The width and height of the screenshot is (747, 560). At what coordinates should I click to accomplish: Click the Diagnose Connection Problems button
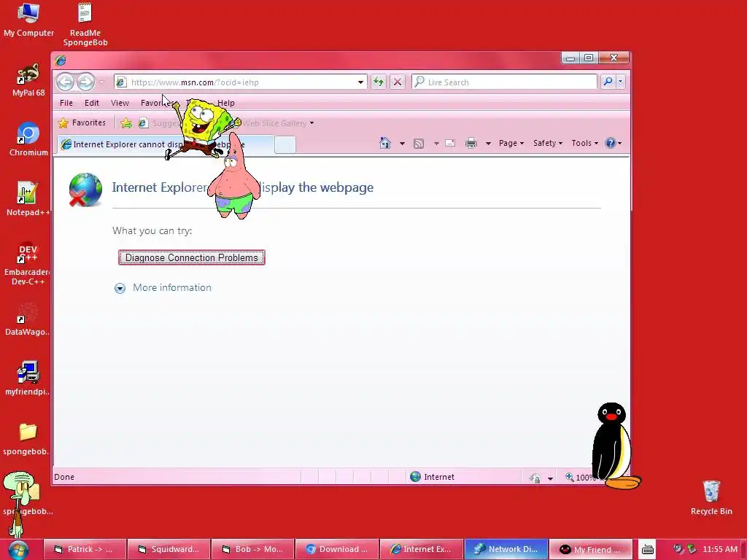(x=192, y=257)
